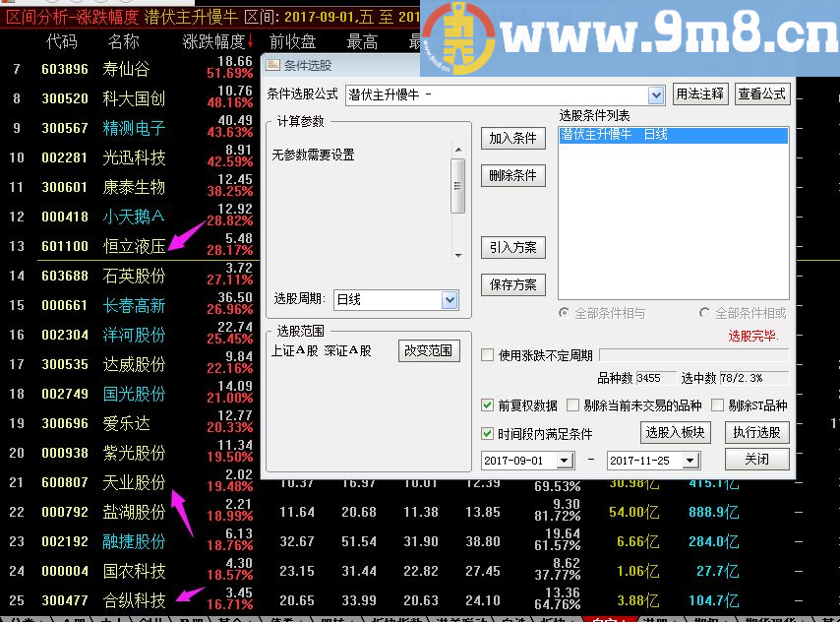Select the 全部条件相或 radio button

coord(704,313)
